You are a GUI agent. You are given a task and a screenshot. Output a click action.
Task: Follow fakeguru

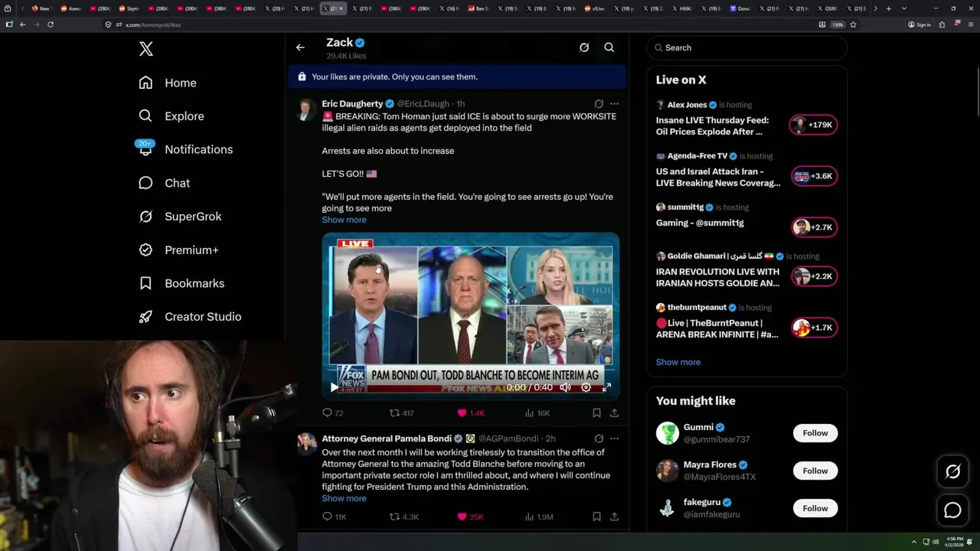(x=815, y=508)
